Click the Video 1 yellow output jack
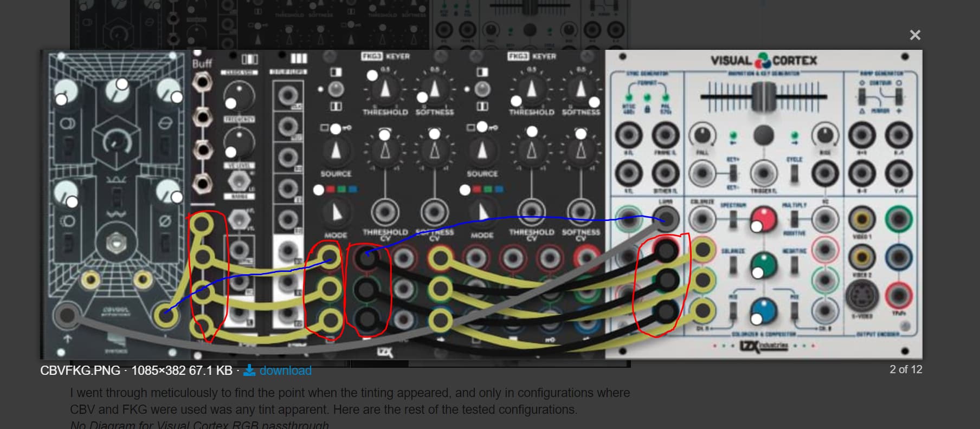Screen dimensions: 980x429 click(x=861, y=219)
